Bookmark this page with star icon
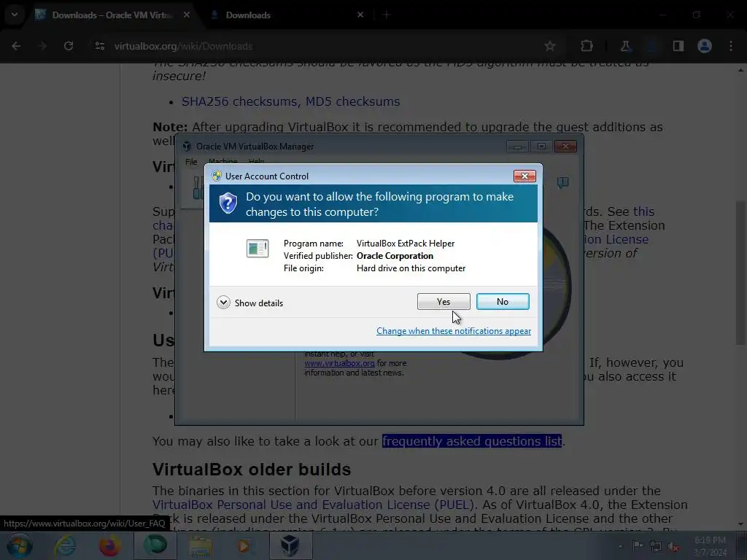 pyautogui.click(x=550, y=46)
